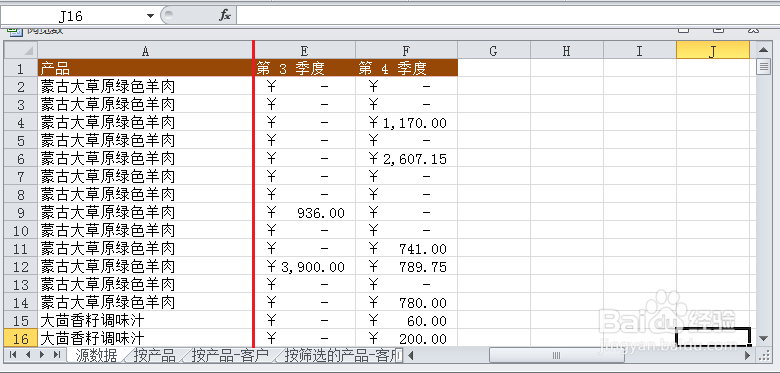The height and width of the screenshot is (373, 780).
Task: Click into the formula bar input
Action: [x=507, y=15]
